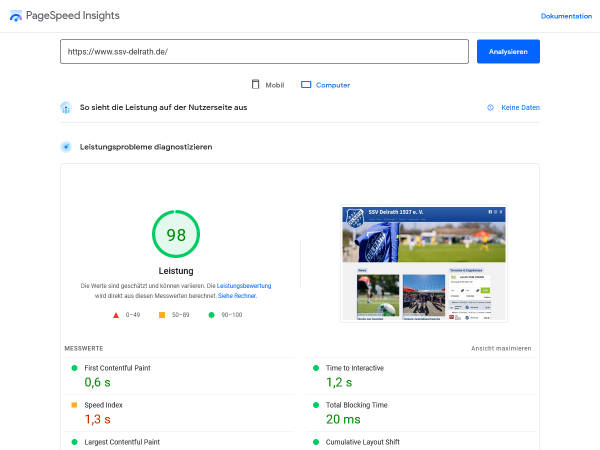The height and width of the screenshot is (450, 600).
Task: Click the orange square 50–89 legend icon
Action: click(x=162, y=315)
